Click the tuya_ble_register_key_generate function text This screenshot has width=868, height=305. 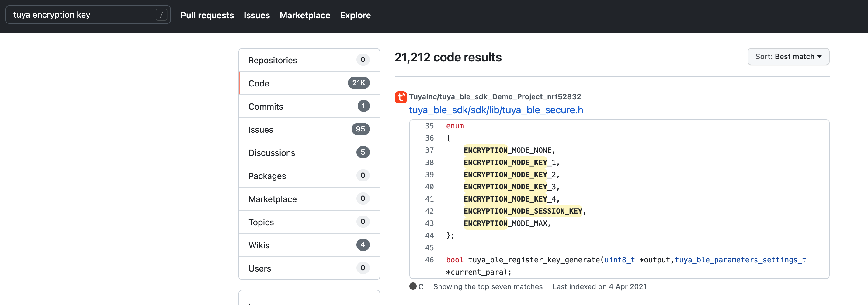[x=534, y=260]
